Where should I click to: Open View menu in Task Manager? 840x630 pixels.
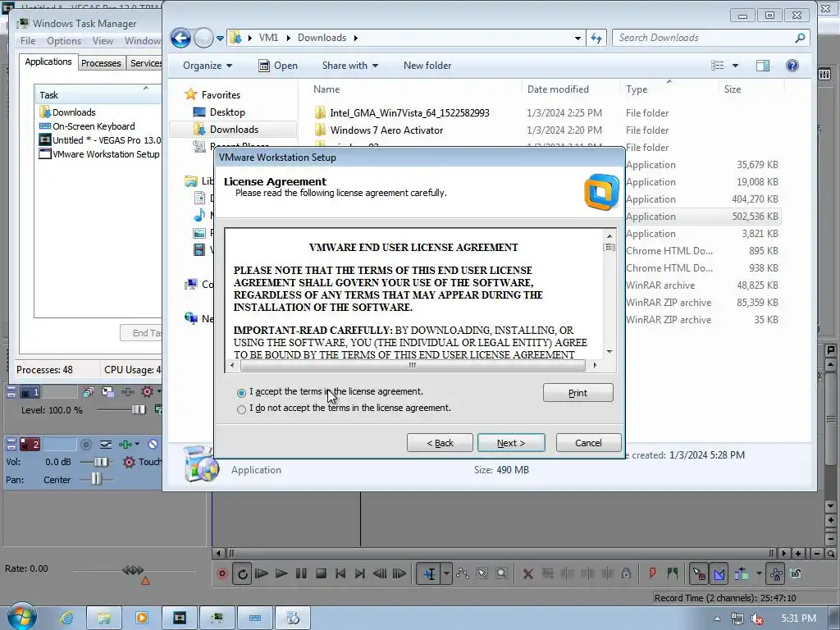[x=103, y=41]
